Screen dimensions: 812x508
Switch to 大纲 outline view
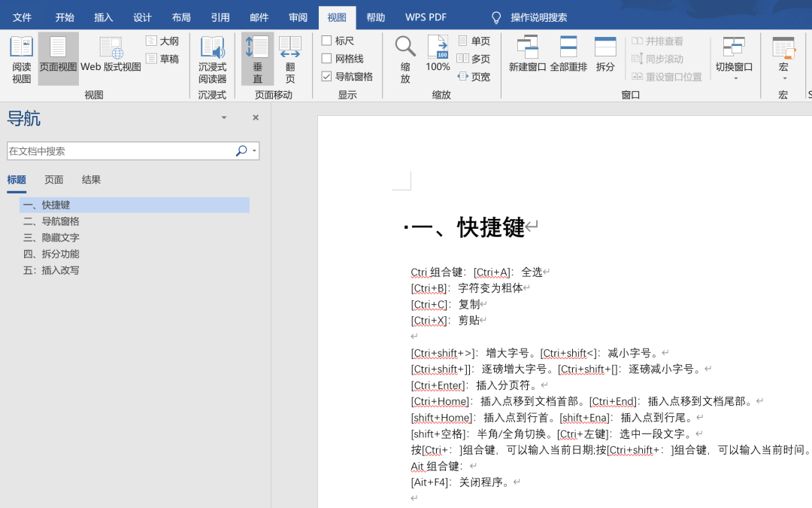point(162,41)
